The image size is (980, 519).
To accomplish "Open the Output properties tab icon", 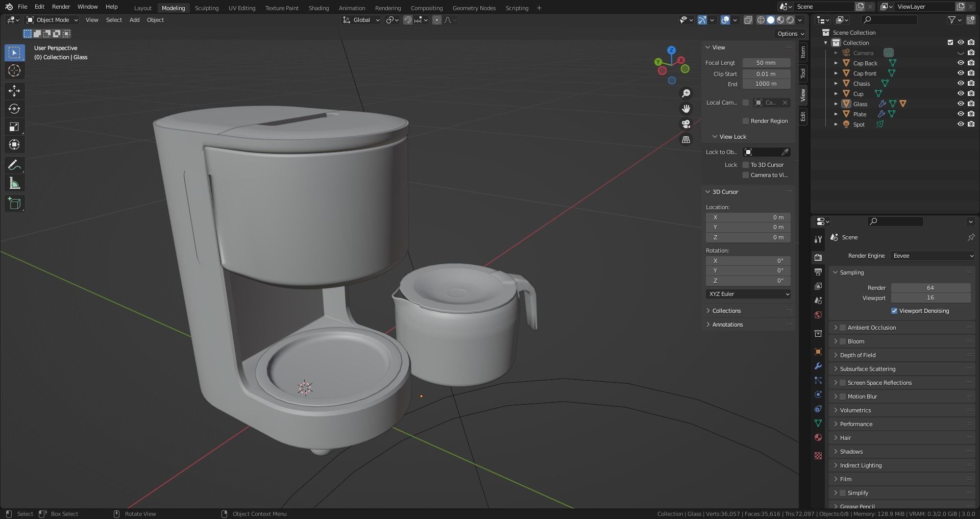I will coord(818,271).
